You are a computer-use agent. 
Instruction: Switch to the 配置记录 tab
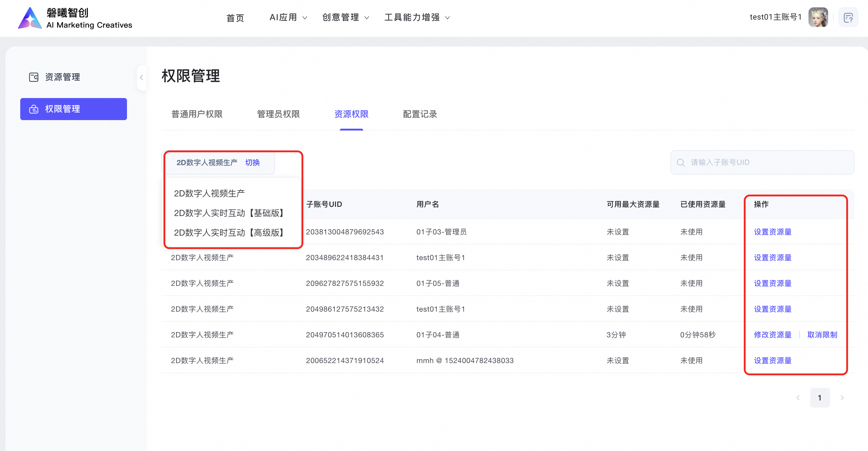(420, 114)
